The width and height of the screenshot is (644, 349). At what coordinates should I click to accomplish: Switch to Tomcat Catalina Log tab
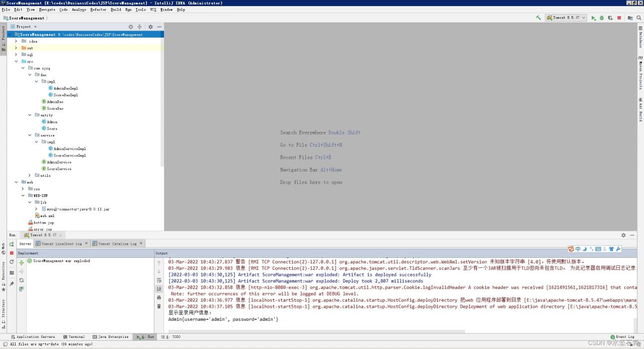(x=117, y=244)
